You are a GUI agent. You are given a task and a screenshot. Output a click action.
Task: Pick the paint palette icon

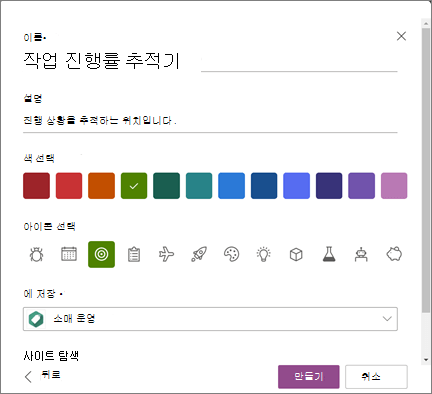[x=231, y=254]
